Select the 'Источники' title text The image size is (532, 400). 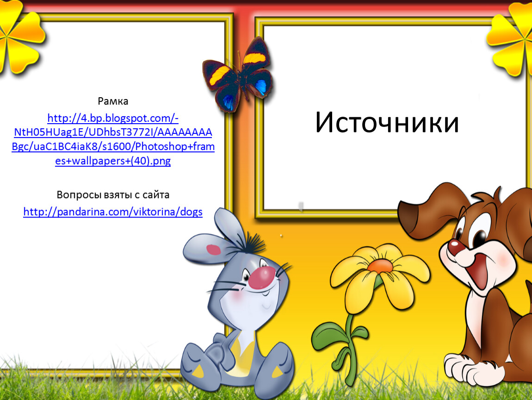coord(387,123)
